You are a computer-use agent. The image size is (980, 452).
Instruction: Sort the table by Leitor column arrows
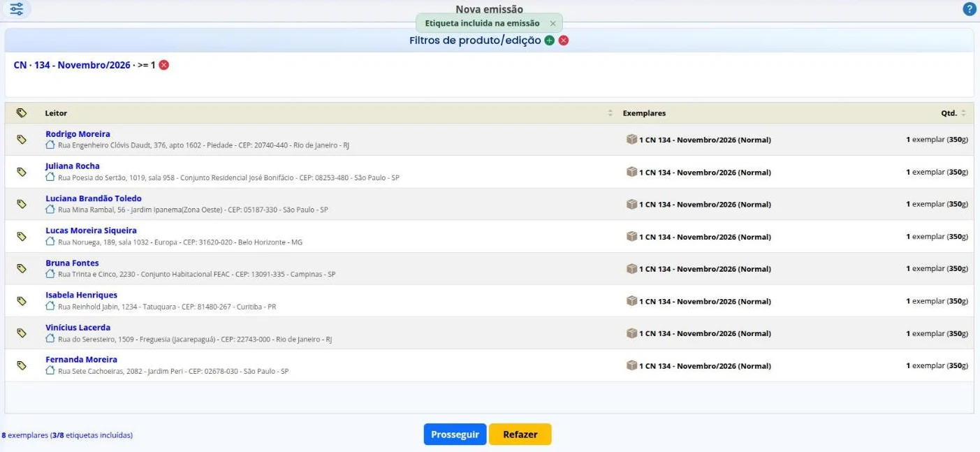(x=610, y=113)
